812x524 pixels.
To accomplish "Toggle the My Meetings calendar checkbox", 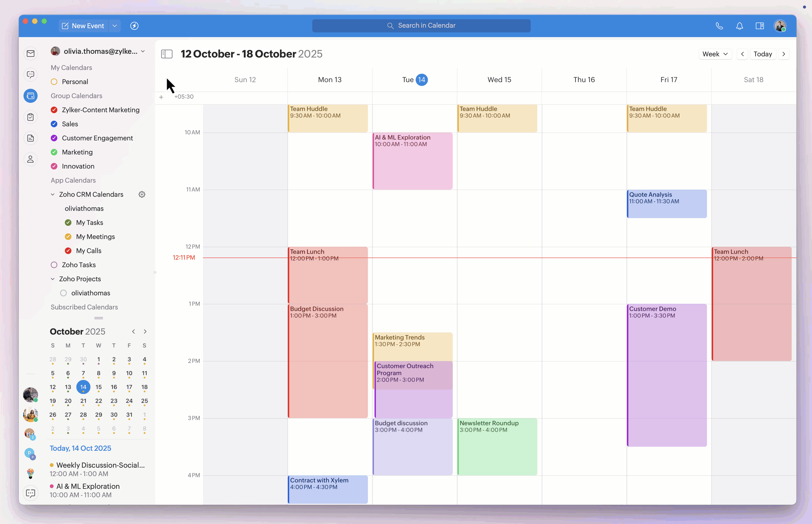I will coord(68,236).
